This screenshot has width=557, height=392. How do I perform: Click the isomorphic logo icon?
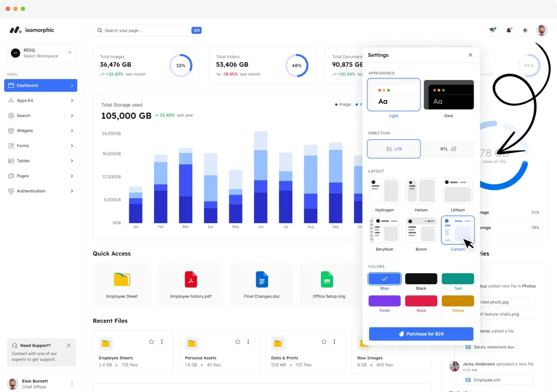pos(15,30)
